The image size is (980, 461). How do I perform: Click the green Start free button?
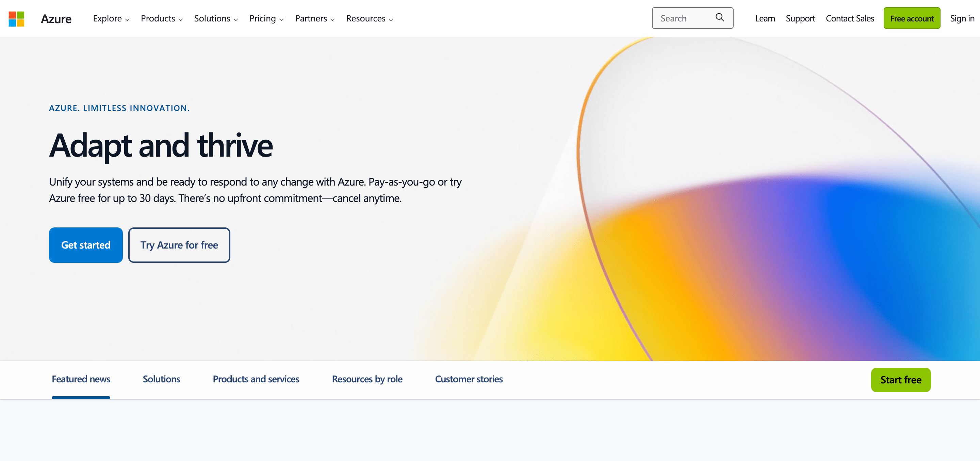tap(900, 380)
